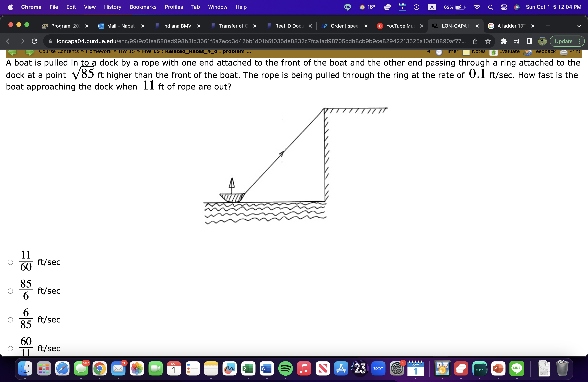Open Chrome three-dot menu beside Update

pos(579,41)
